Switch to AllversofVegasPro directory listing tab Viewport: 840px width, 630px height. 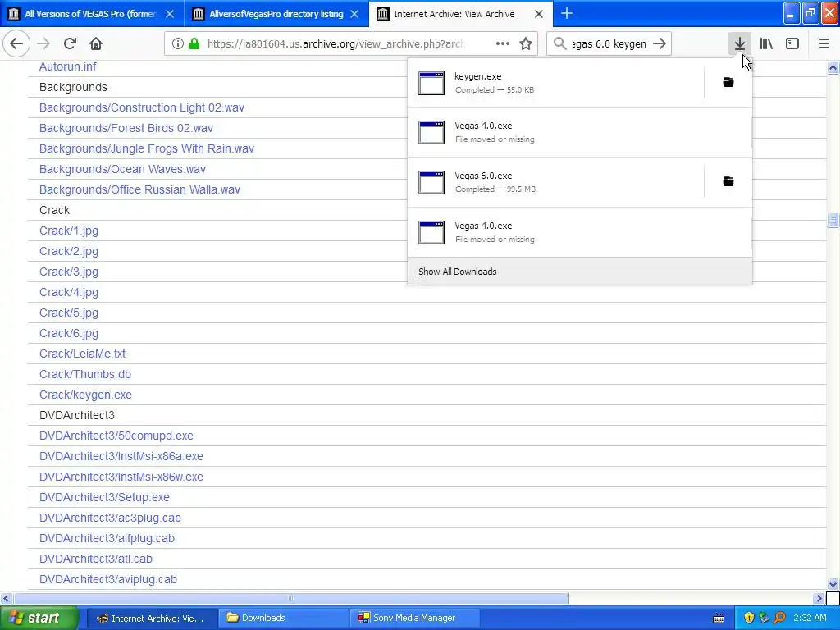276,14
